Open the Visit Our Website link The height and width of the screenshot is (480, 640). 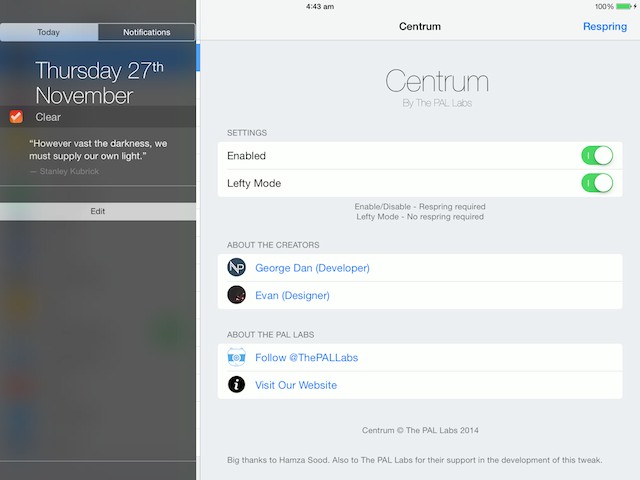296,385
